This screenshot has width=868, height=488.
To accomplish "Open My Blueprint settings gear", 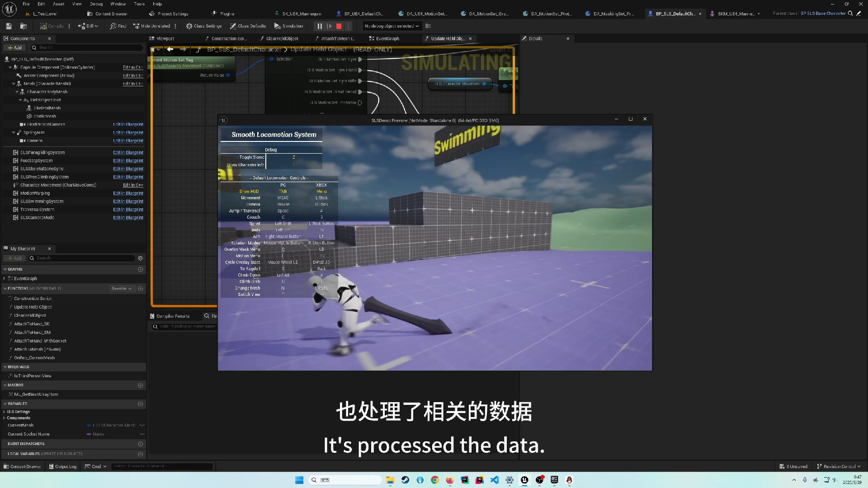I will (x=141, y=258).
